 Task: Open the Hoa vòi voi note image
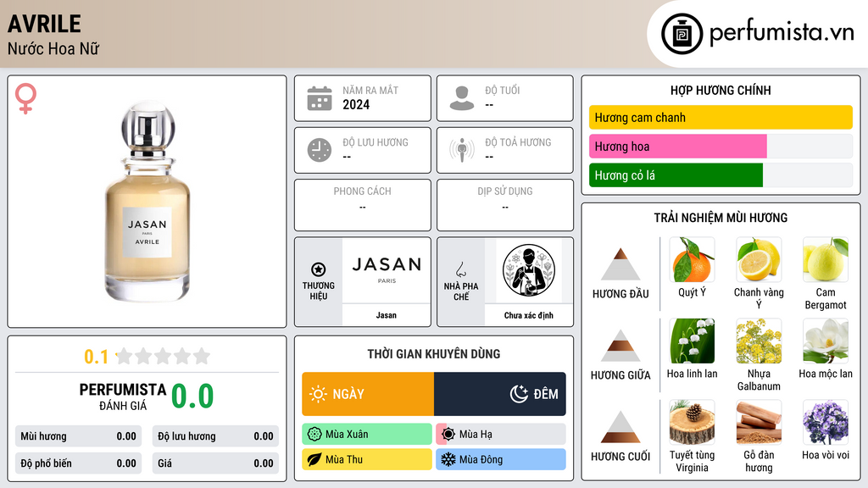pos(826,422)
